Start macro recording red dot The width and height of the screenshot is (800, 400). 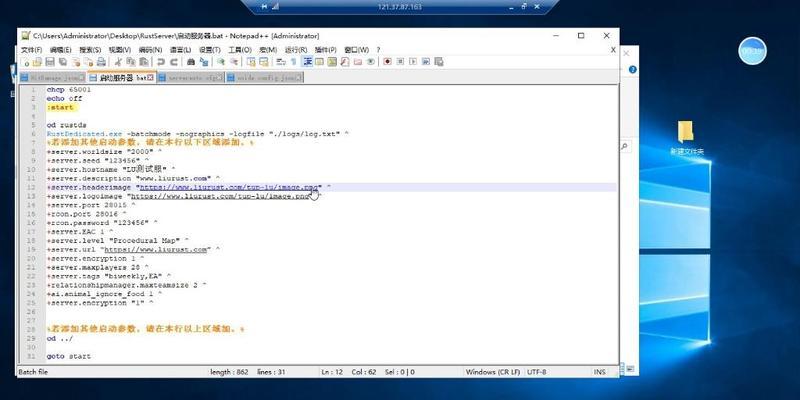click(x=387, y=62)
